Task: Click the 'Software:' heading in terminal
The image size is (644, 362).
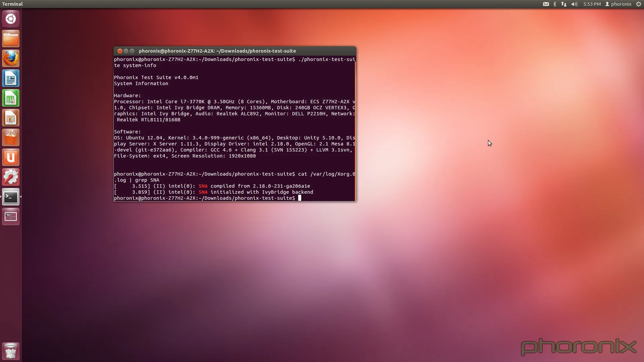Action: click(x=127, y=132)
